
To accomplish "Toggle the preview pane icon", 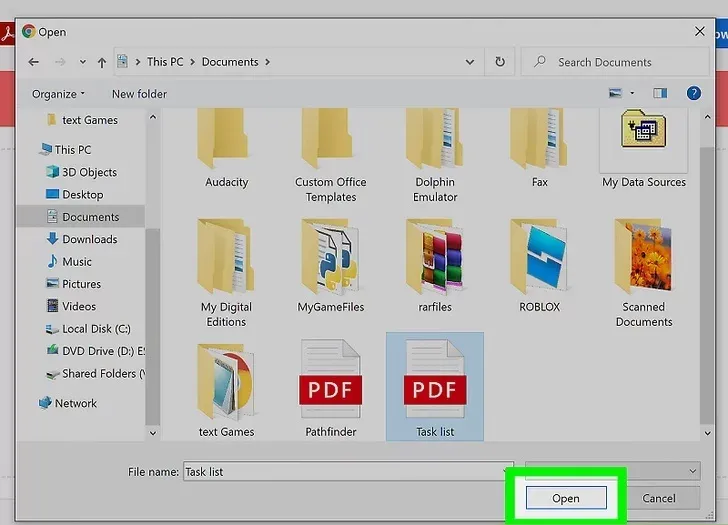I will (660, 93).
